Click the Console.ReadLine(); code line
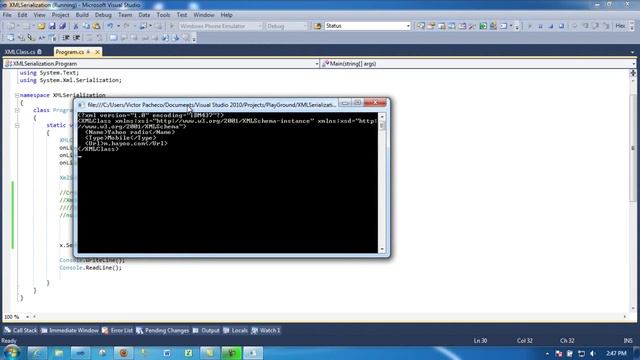 (91, 268)
